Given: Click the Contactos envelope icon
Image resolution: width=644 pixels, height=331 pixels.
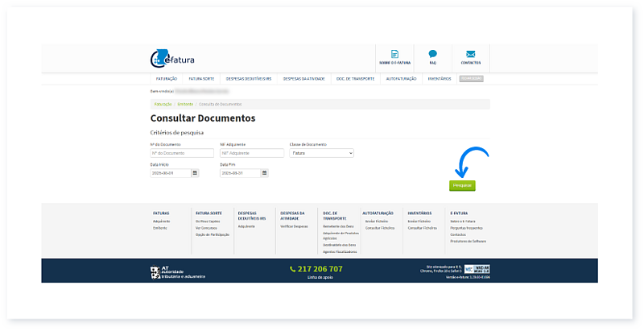Looking at the screenshot, I should pos(470,55).
